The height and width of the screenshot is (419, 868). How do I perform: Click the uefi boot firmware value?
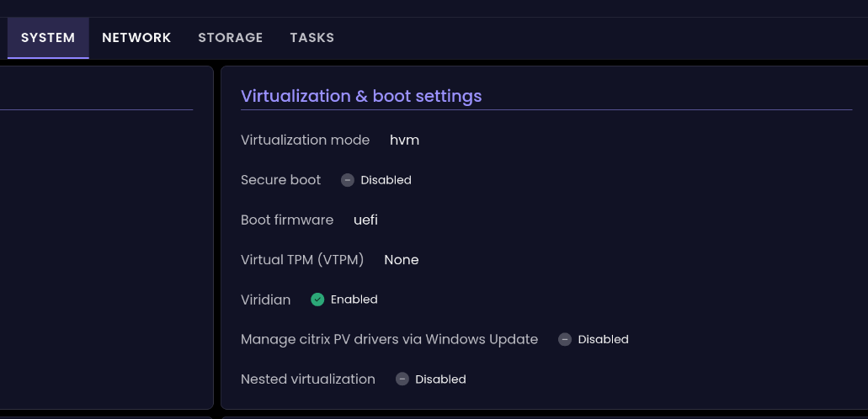365,220
